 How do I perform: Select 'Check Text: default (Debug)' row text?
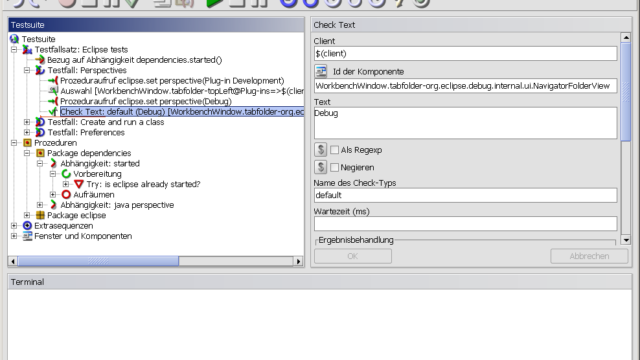[182, 111]
